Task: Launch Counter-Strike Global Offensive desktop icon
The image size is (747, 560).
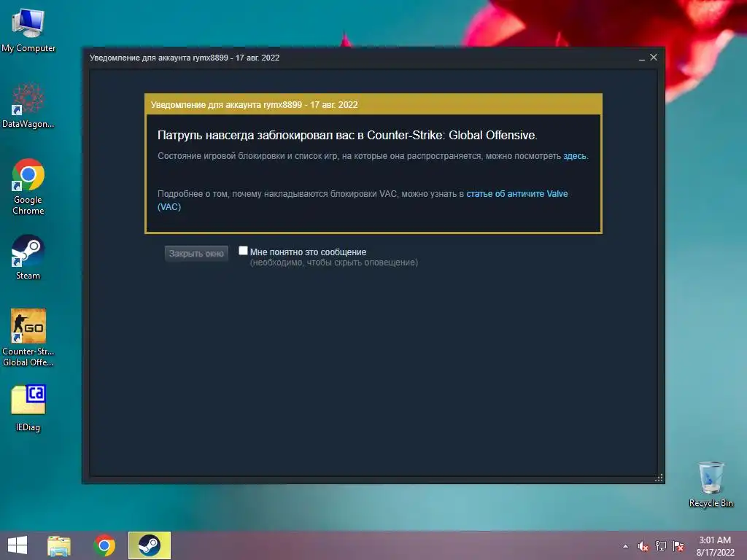Action: click(x=28, y=337)
